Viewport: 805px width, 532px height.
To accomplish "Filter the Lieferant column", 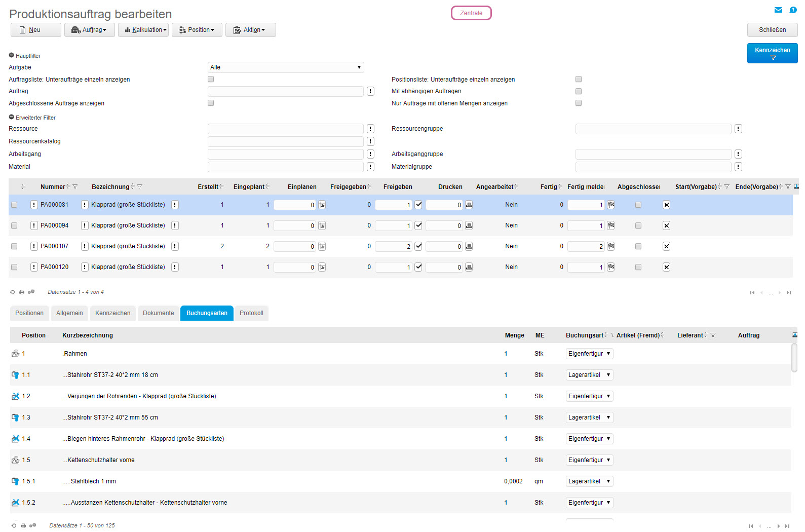I will [x=713, y=335].
